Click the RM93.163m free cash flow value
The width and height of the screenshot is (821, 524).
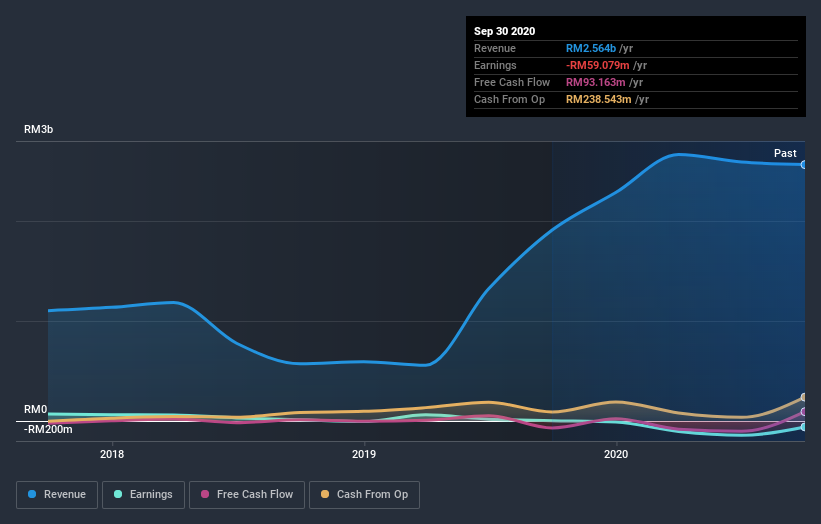click(x=595, y=83)
